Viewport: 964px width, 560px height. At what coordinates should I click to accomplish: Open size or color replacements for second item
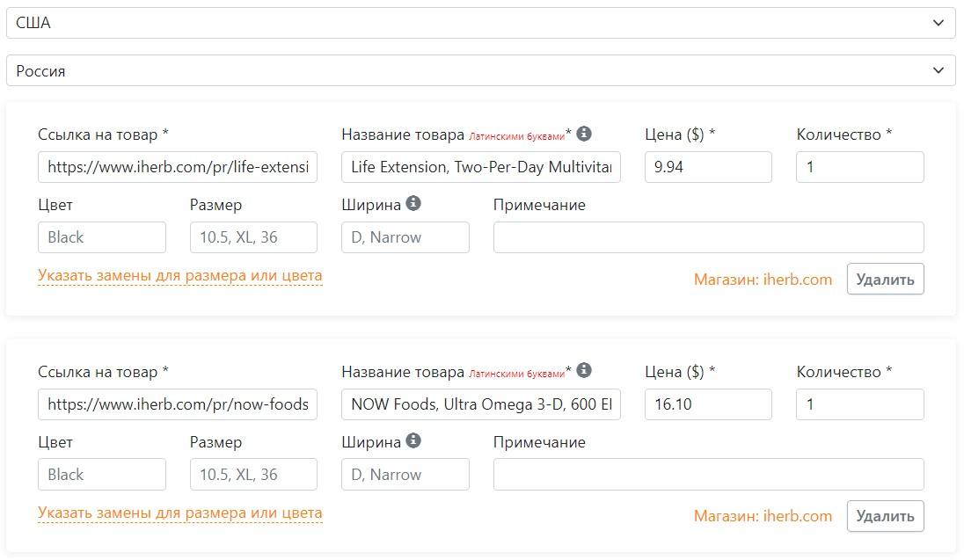[180, 513]
